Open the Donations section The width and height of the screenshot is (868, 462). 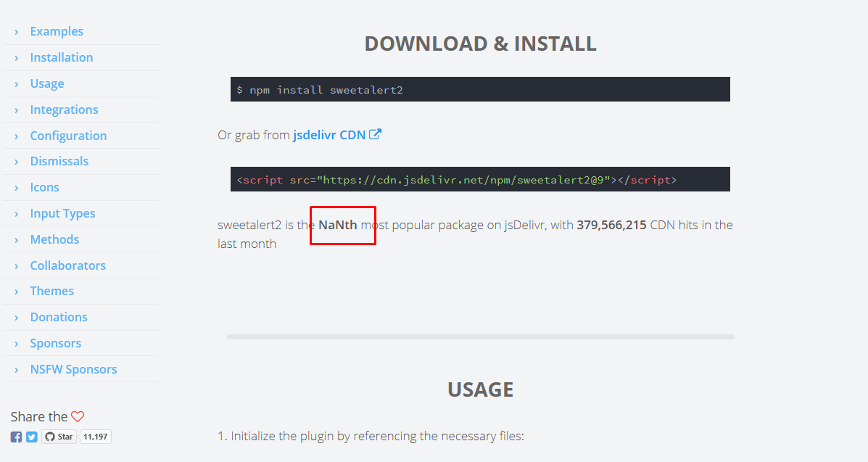(x=59, y=317)
